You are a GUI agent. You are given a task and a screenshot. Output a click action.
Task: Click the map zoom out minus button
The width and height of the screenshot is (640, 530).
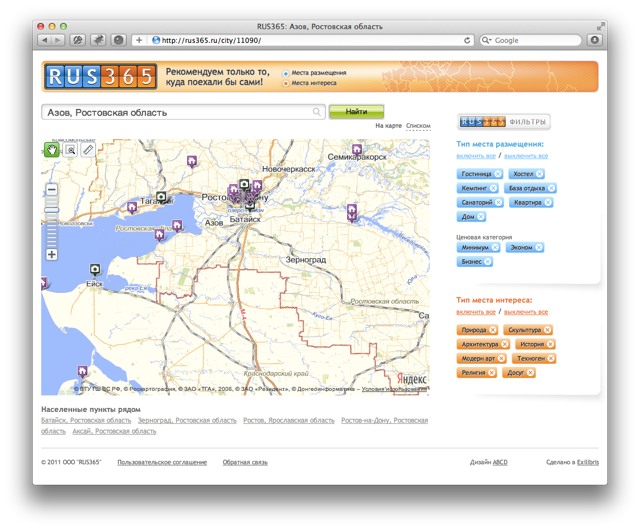coord(52,190)
